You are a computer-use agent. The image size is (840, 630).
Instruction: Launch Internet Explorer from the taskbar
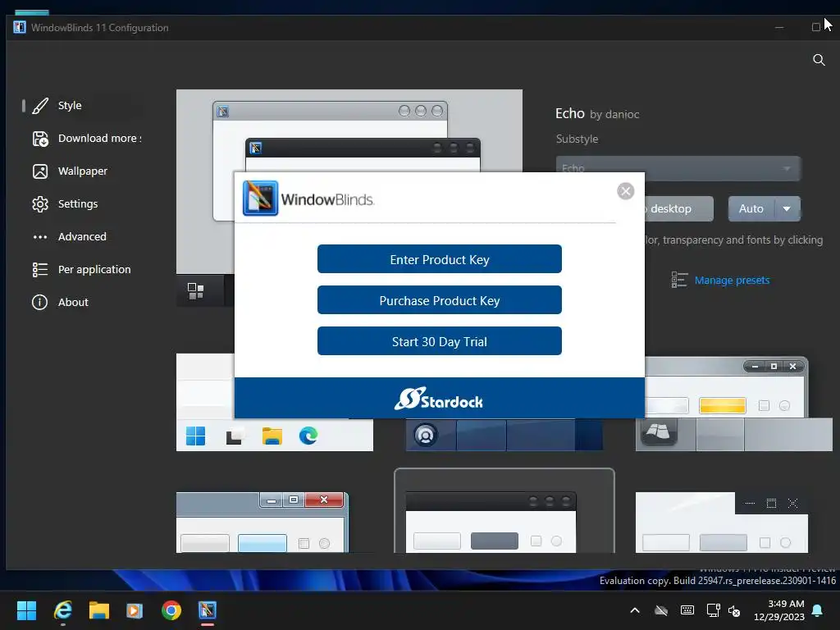tap(63, 610)
